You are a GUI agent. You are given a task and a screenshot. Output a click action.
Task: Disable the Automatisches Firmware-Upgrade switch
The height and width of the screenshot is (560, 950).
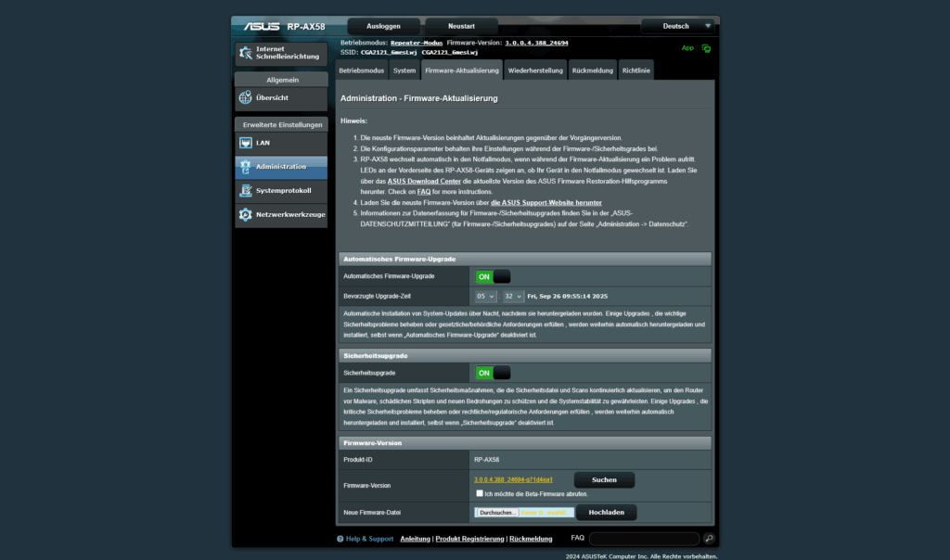[x=493, y=276]
